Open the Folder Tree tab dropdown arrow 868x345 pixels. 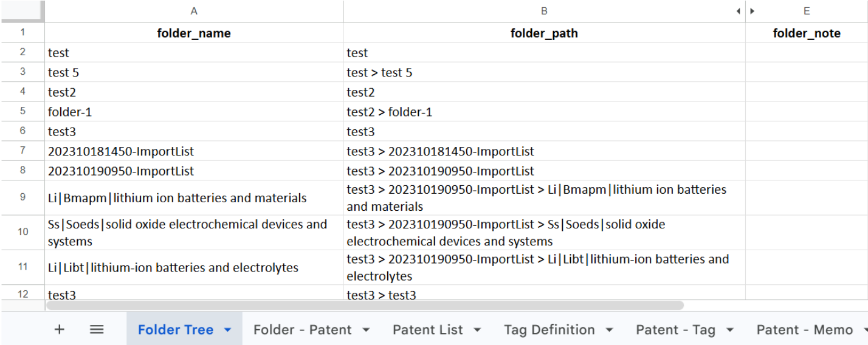pyautogui.click(x=228, y=330)
